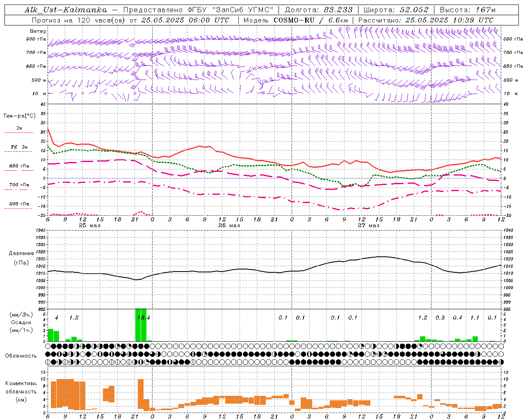
Task: Click the 26 мая date label
Action: click(229, 226)
